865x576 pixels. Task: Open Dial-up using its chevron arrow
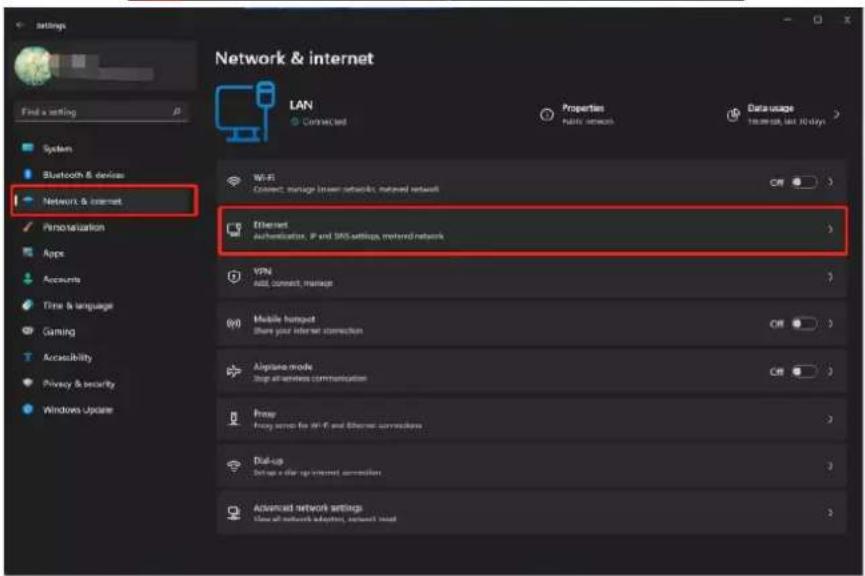(830, 466)
